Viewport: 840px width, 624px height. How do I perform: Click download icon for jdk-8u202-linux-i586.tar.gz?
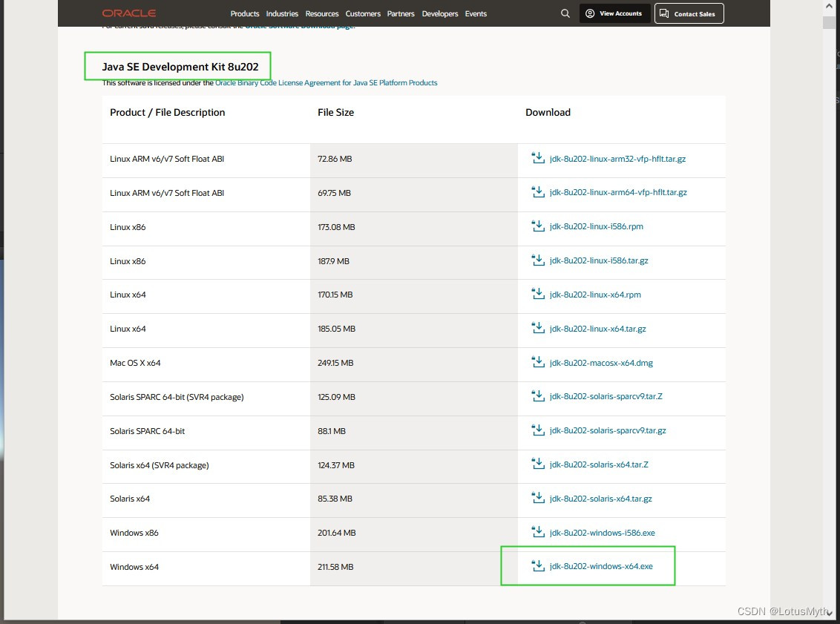click(x=538, y=260)
